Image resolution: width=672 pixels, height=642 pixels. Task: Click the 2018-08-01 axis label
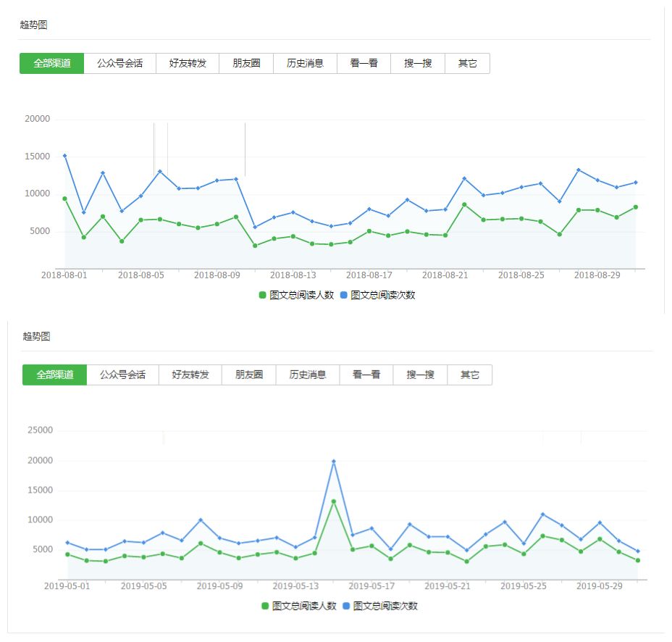(64, 275)
